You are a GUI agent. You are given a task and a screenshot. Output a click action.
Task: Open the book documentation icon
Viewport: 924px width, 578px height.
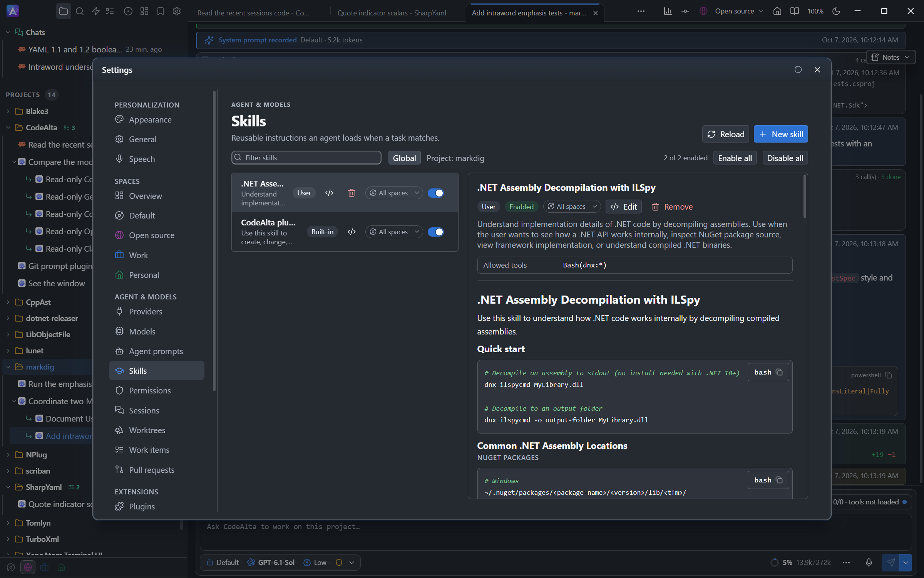[x=794, y=11]
